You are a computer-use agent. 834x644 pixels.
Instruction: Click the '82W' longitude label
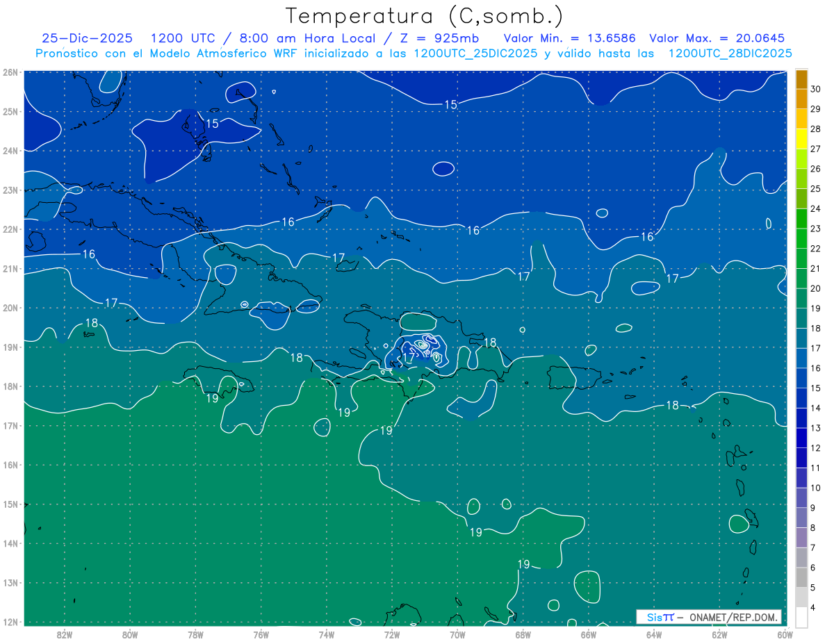pyautogui.click(x=65, y=634)
